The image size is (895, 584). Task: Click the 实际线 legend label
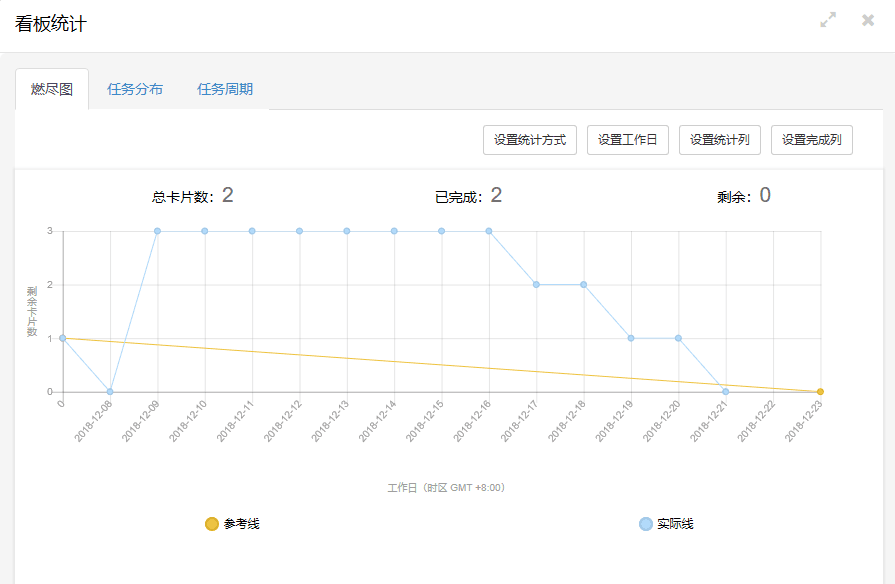click(675, 524)
